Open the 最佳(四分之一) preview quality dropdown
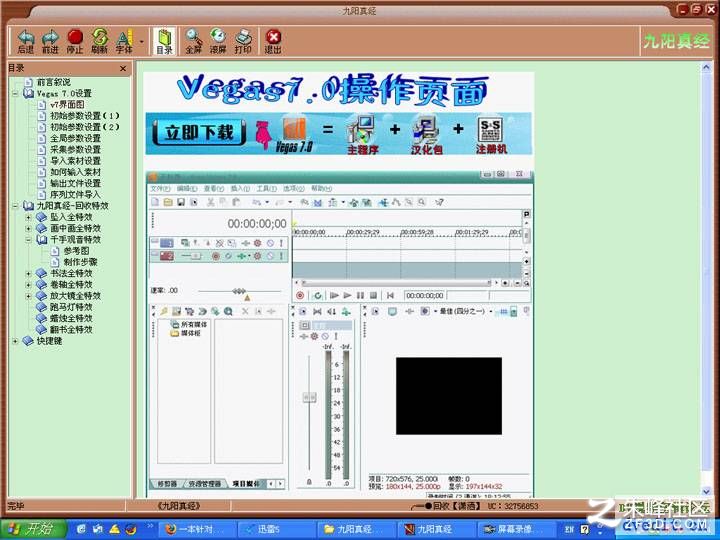The image size is (720, 540). pyautogui.click(x=491, y=311)
